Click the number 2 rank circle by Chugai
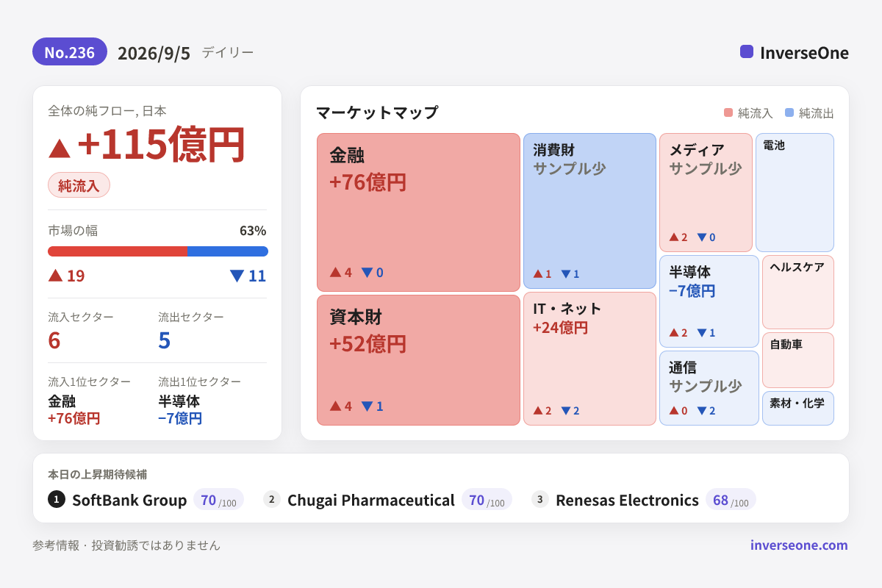 (x=272, y=500)
